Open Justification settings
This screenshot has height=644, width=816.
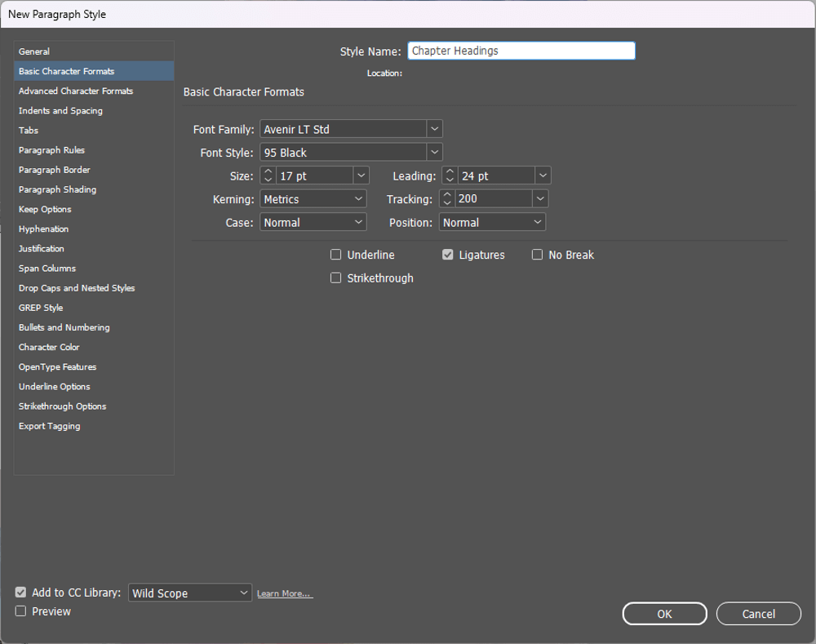pyautogui.click(x=94, y=249)
